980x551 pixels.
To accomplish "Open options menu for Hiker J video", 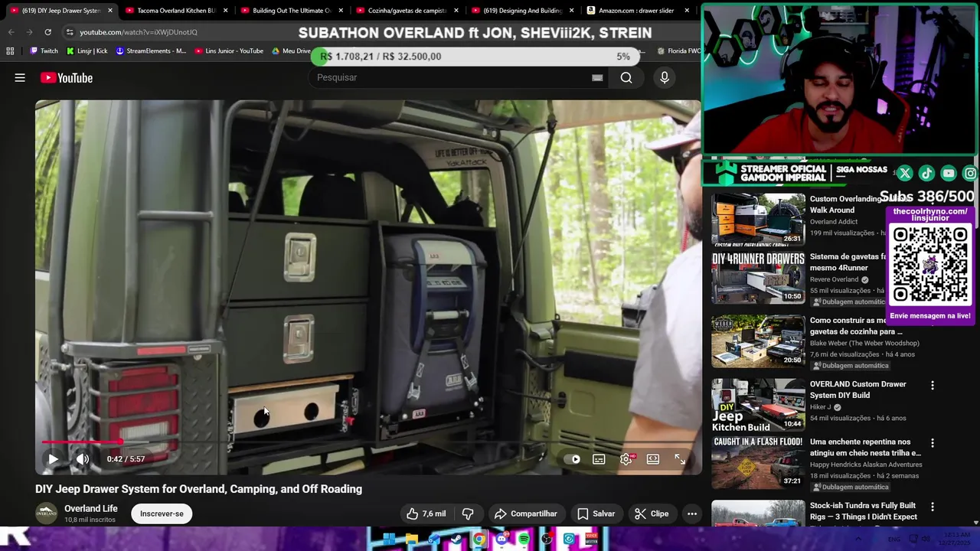I will click(933, 386).
